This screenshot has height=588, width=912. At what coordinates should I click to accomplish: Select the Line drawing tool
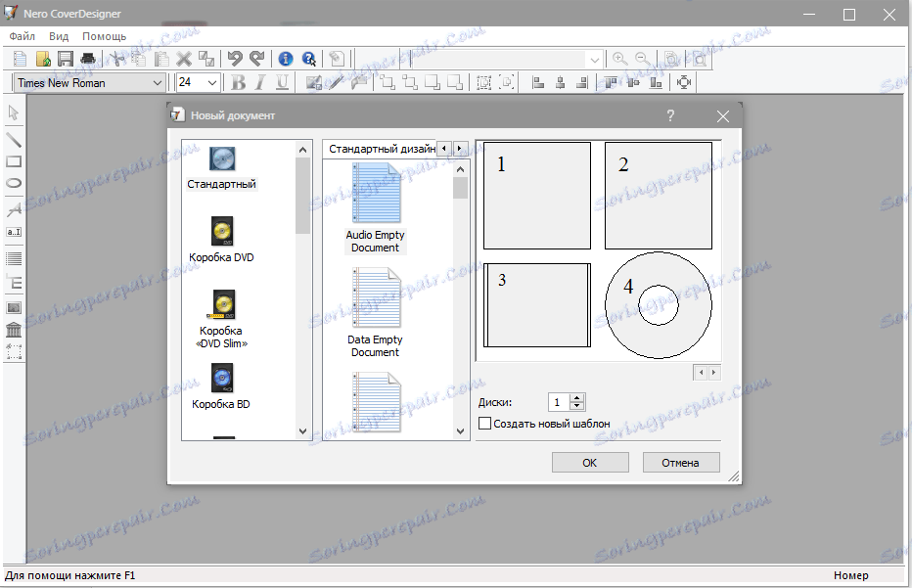(14, 140)
